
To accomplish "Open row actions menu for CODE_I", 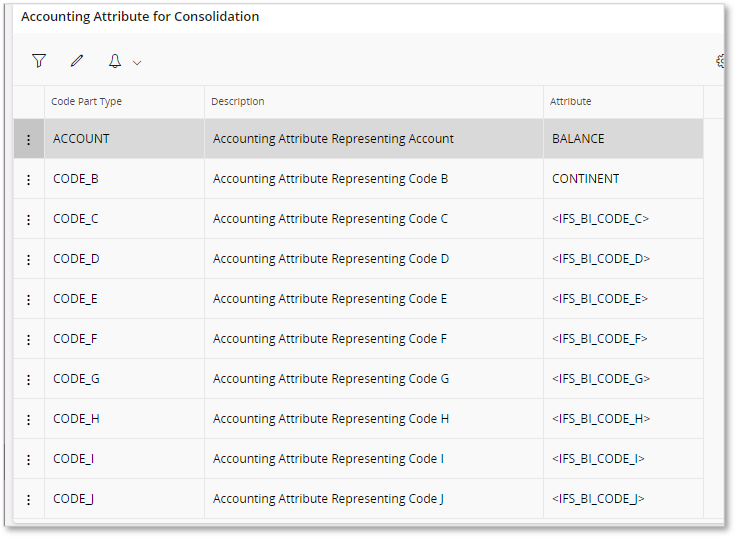I will (29, 459).
